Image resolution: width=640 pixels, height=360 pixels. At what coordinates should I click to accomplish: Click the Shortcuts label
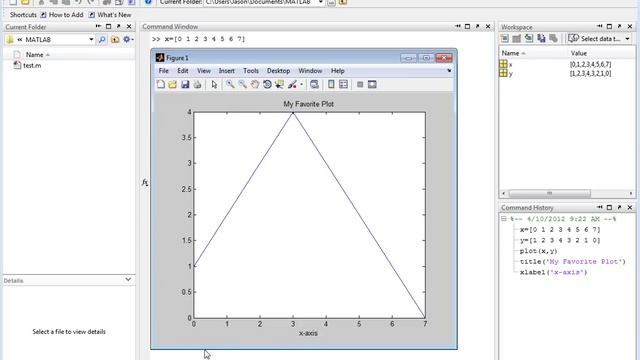point(23,15)
